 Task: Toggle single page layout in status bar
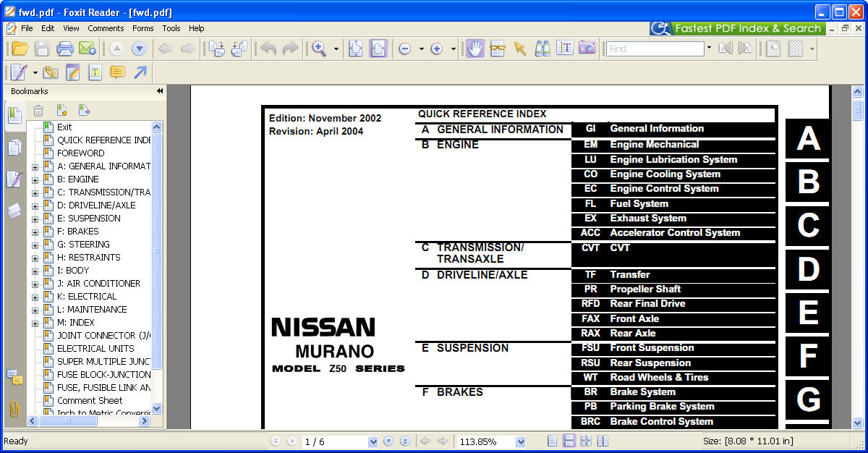click(x=553, y=441)
